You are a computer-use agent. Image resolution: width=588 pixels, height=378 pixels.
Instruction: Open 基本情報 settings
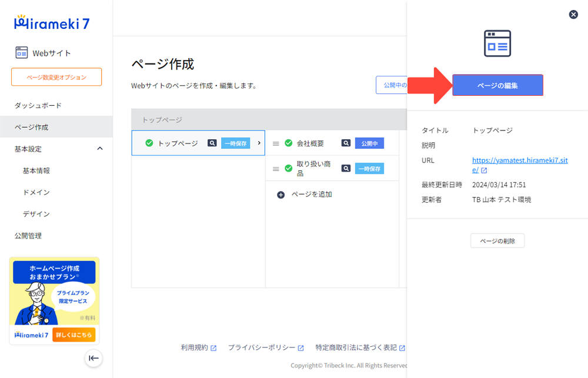(x=36, y=170)
